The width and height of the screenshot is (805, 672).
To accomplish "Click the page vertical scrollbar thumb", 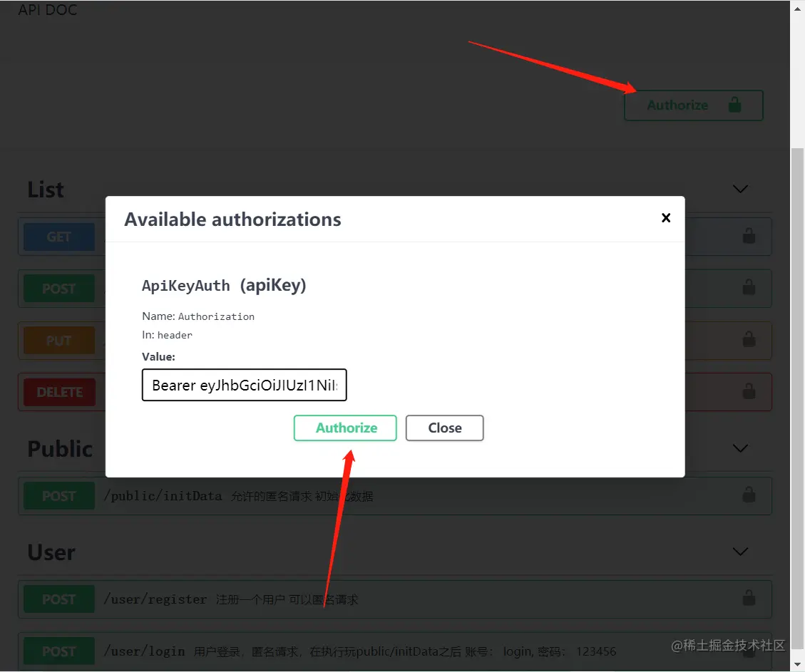I will tap(797, 398).
